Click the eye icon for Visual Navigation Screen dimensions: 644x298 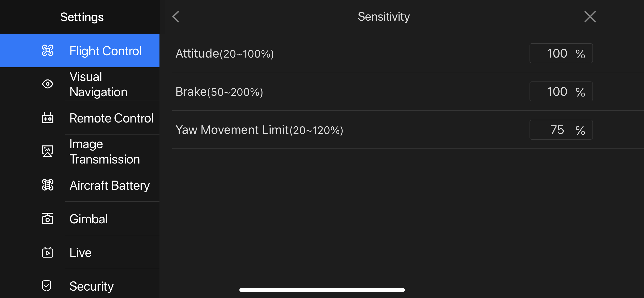tap(48, 84)
